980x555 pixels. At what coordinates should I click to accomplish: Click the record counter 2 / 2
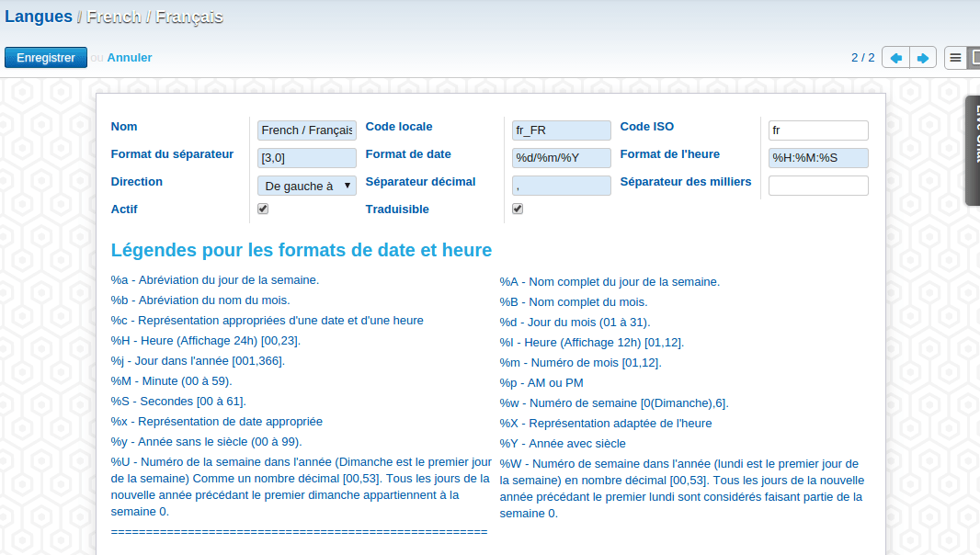(863, 58)
